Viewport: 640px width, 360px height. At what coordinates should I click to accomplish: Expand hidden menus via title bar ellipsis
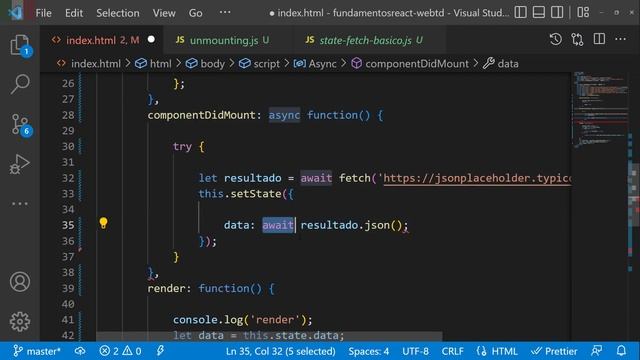pos(225,12)
